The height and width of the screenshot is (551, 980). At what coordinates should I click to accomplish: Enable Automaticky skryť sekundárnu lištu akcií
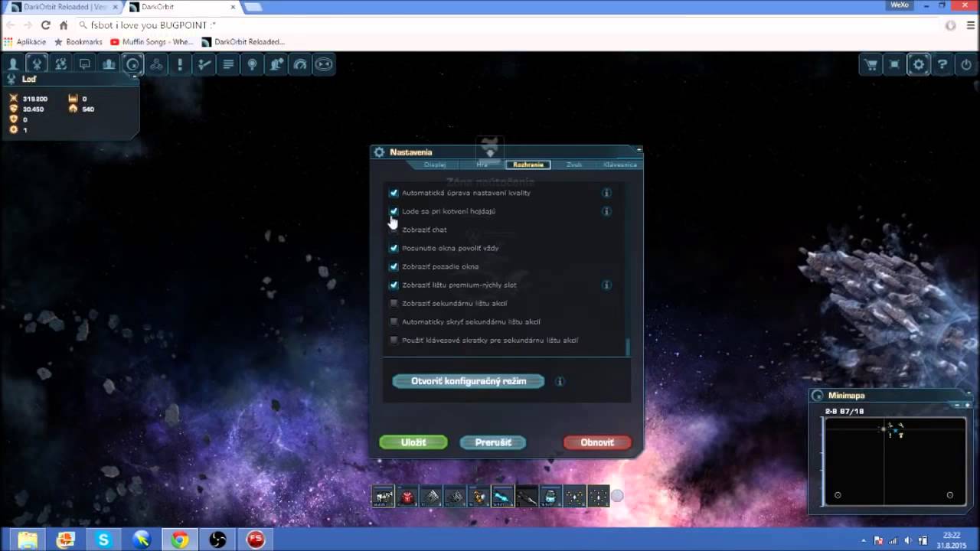point(394,321)
